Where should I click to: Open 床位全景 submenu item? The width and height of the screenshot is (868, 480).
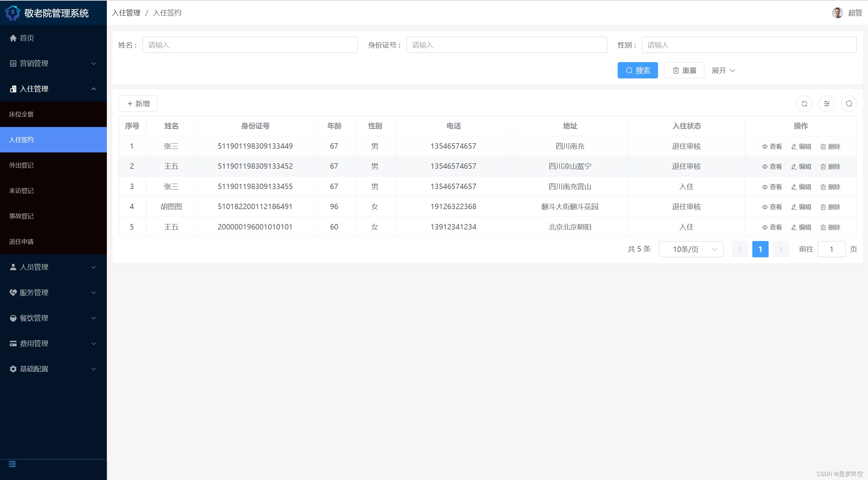pyautogui.click(x=53, y=114)
